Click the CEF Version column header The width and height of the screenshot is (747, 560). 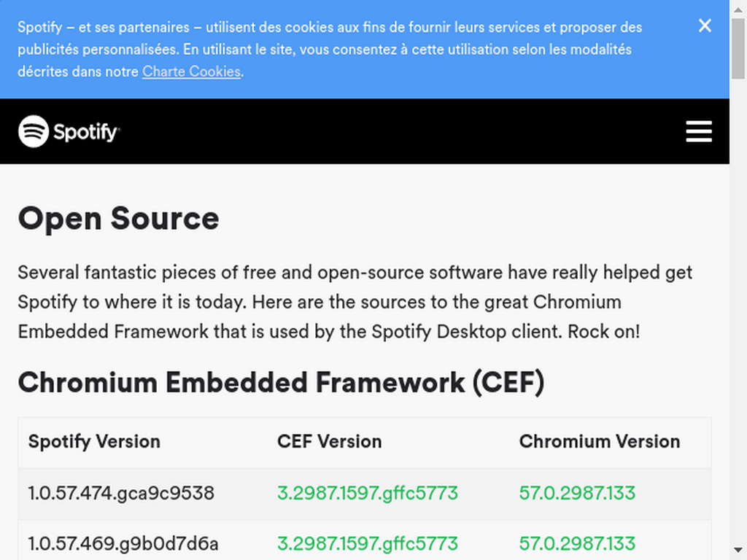[x=329, y=442]
